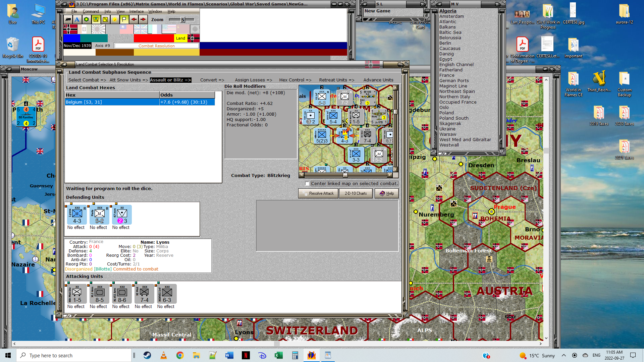Click the yellow numbers toolbar icon
Image resolution: width=644 pixels, height=362 pixels.
click(x=105, y=19)
